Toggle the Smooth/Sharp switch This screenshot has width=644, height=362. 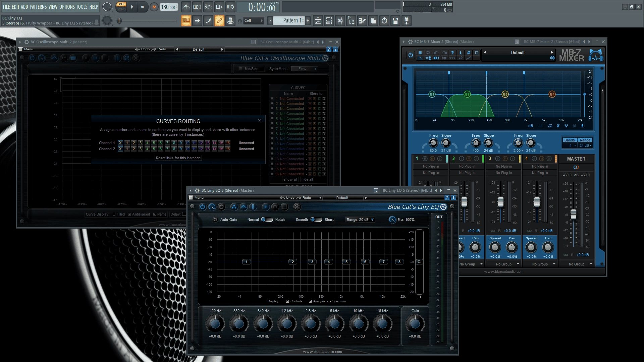316,220
